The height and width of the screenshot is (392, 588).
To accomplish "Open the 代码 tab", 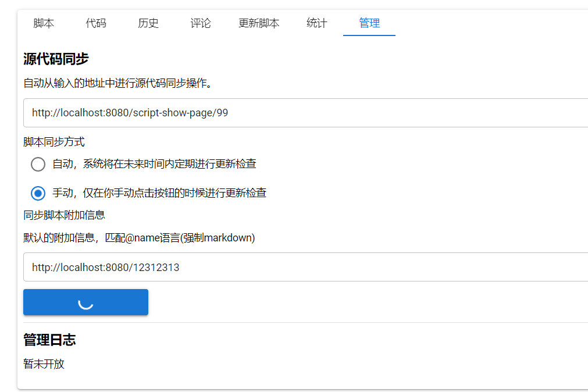I will (x=95, y=23).
